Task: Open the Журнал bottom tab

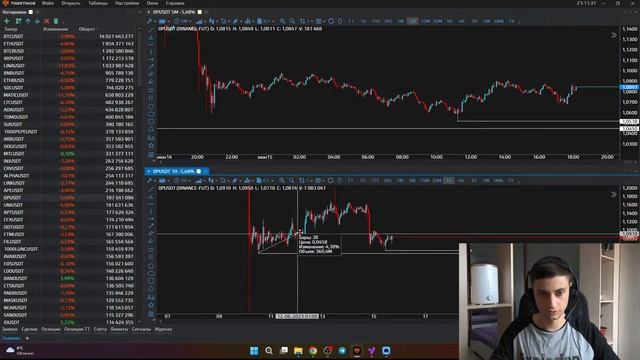Action: (x=163, y=329)
